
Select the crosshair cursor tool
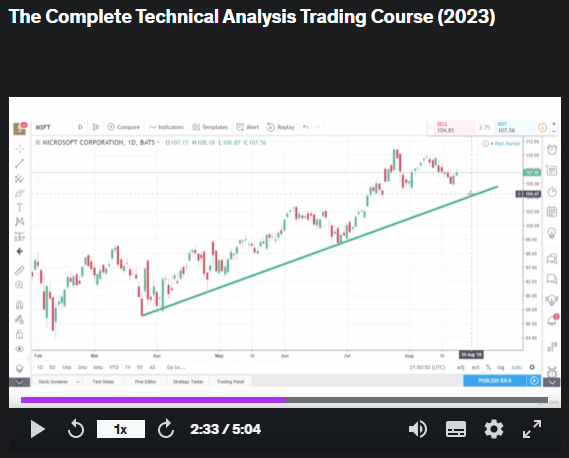click(x=20, y=149)
